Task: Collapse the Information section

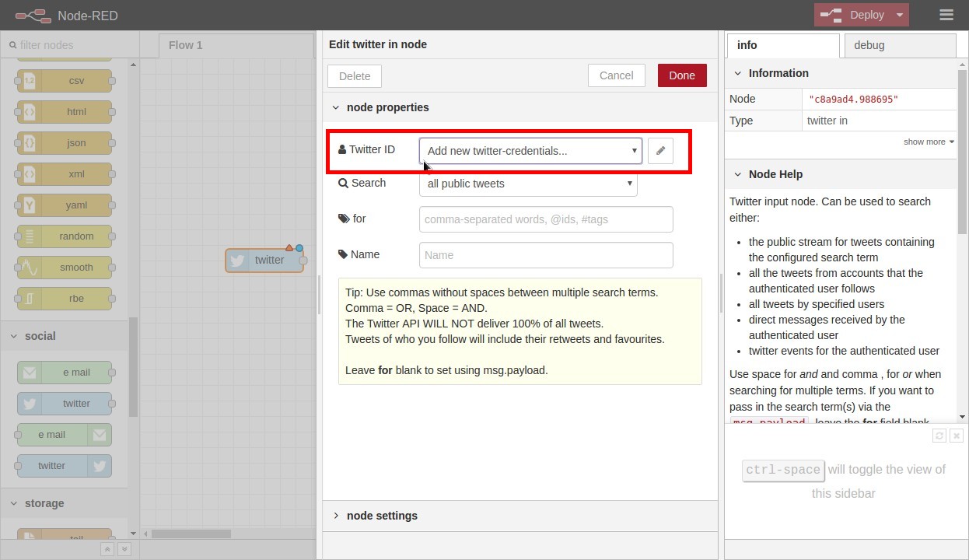Action: coord(841,73)
